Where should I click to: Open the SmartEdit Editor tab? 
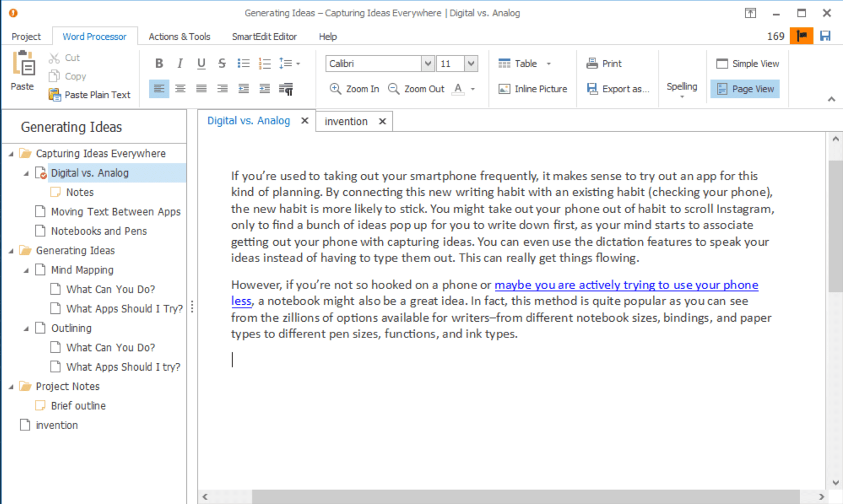(x=264, y=37)
